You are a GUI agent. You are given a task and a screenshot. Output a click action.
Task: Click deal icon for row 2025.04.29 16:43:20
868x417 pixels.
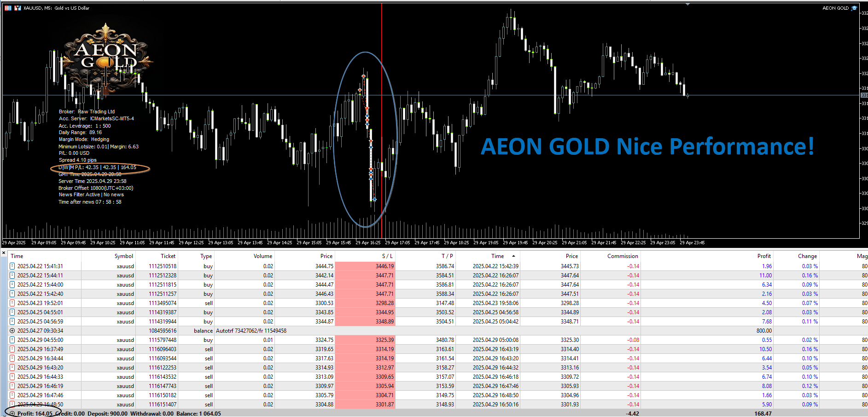point(12,368)
